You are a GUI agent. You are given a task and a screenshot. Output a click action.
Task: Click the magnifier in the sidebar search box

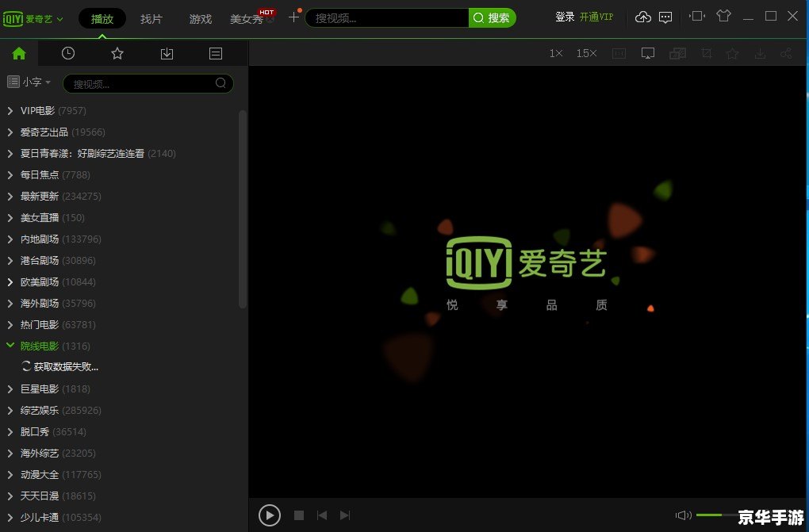click(220, 83)
